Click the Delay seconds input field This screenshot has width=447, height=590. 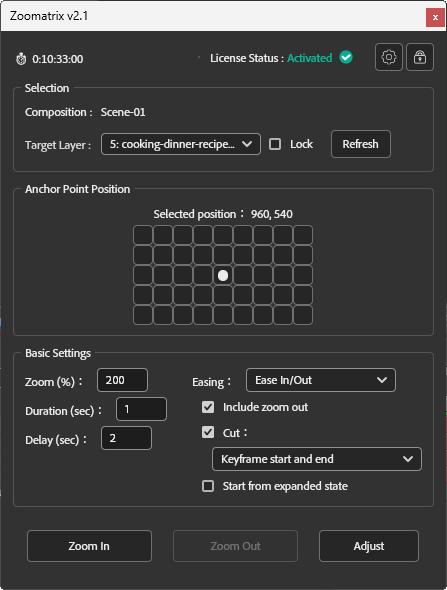tap(126, 438)
